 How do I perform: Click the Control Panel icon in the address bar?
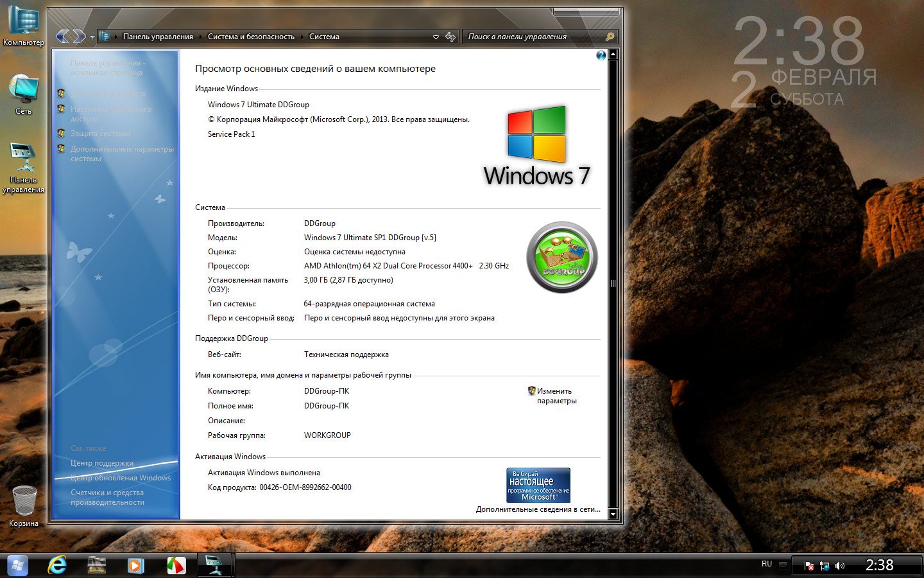pos(105,37)
